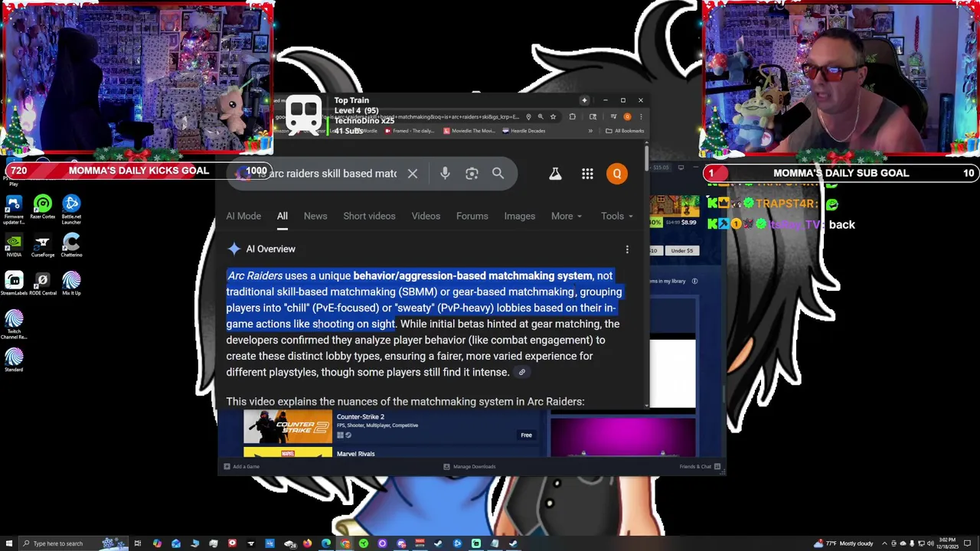The width and height of the screenshot is (980, 551).
Task: Open Friends & Chat in Steam window
Action: click(700, 466)
